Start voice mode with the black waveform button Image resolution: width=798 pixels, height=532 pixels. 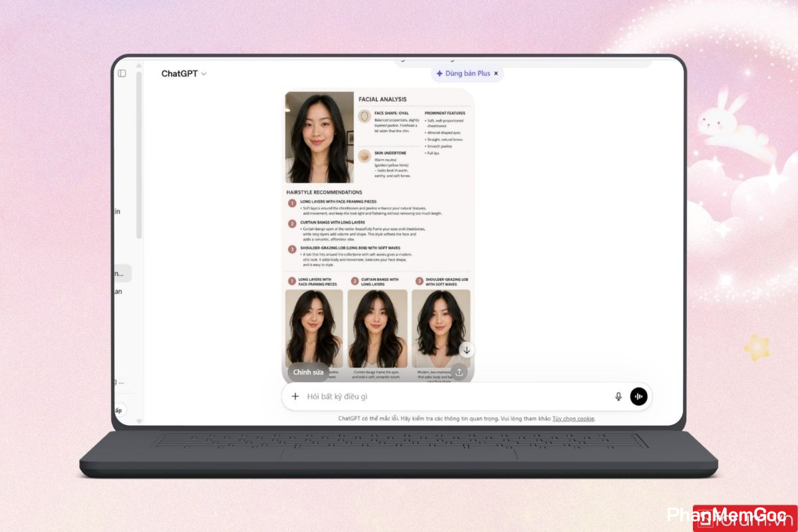tap(638, 396)
